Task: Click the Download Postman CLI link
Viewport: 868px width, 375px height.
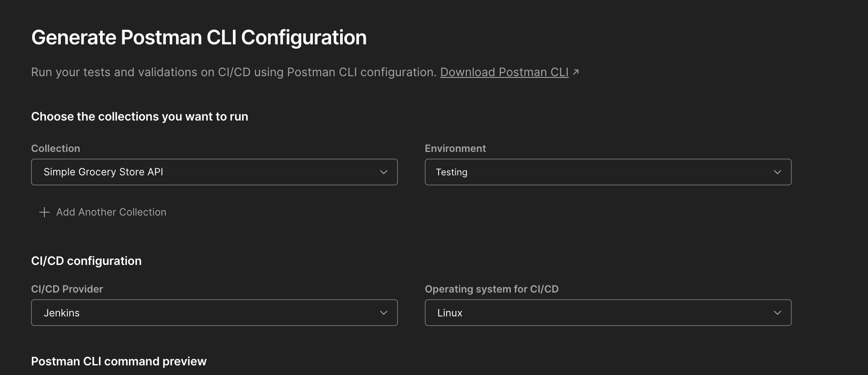Action: (504, 72)
